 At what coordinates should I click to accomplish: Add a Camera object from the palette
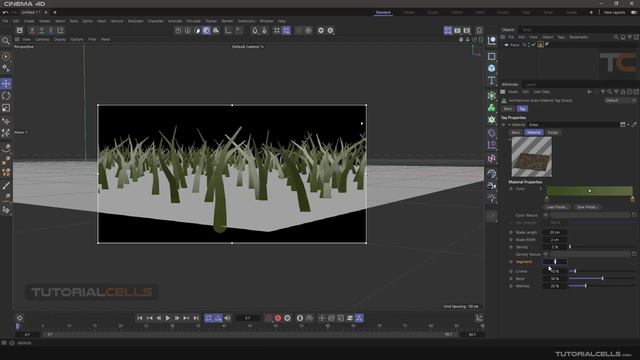click(491, 186)
